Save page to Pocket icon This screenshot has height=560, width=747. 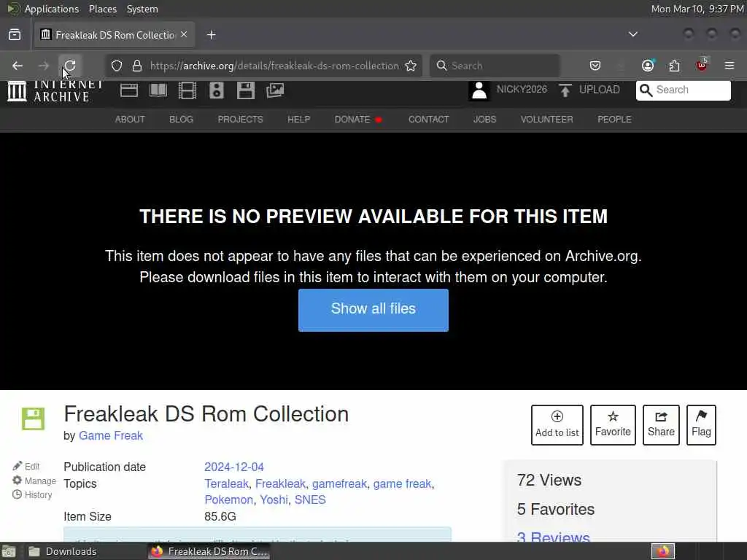595,66
